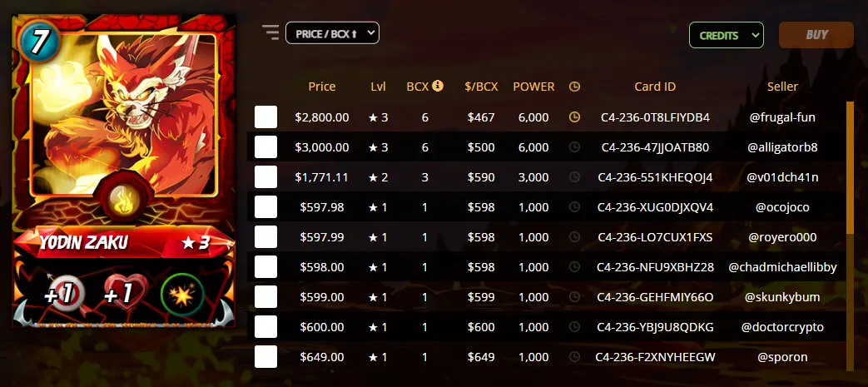The width and height of the screenshot is (868, 387).
Task: Check the $2,800.00 listing checkbox
Action: click(x=265, y=117)
